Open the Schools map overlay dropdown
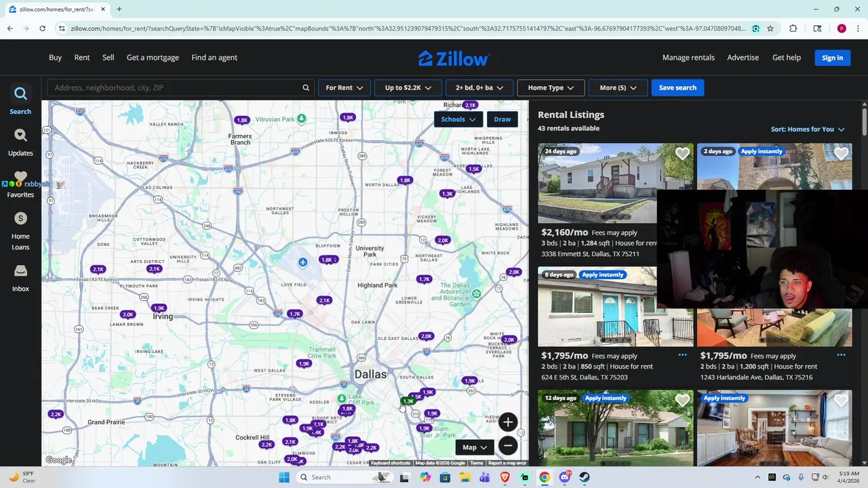868x488 pixels. pos(458,119)
